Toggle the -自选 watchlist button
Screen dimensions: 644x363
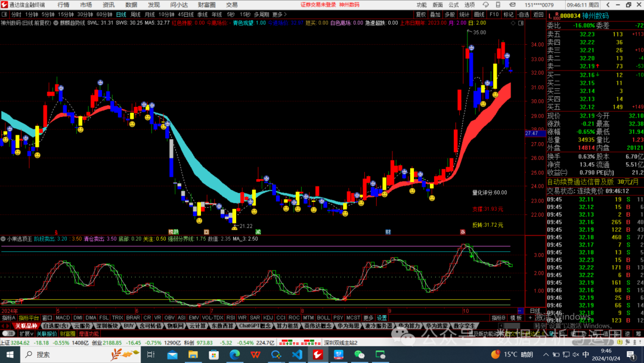(x=523, y=14)
